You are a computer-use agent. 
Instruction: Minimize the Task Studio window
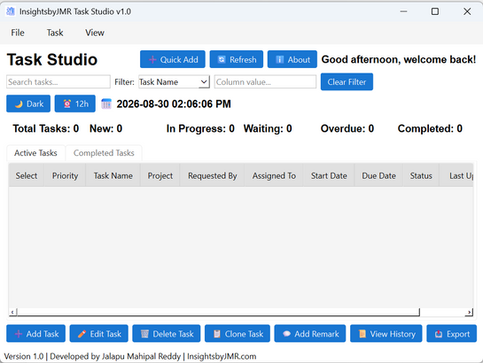(x=404, y=12)
